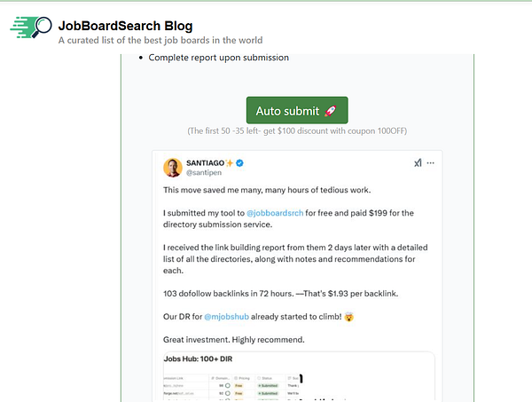This screenshot has height=402, width=532.
Task: Click Santiago's profile avatar in the tweet
Action: [173, 167]
